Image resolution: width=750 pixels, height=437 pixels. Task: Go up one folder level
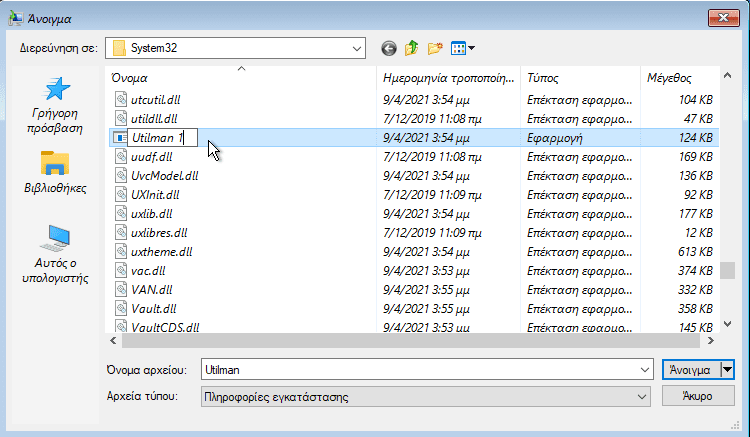(411, 48)
